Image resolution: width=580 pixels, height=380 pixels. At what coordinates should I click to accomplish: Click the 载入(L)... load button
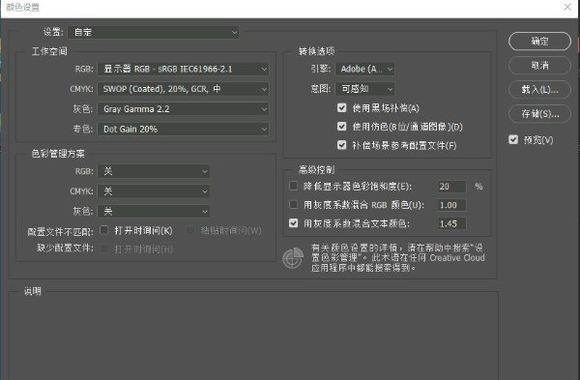coord(540,90)
